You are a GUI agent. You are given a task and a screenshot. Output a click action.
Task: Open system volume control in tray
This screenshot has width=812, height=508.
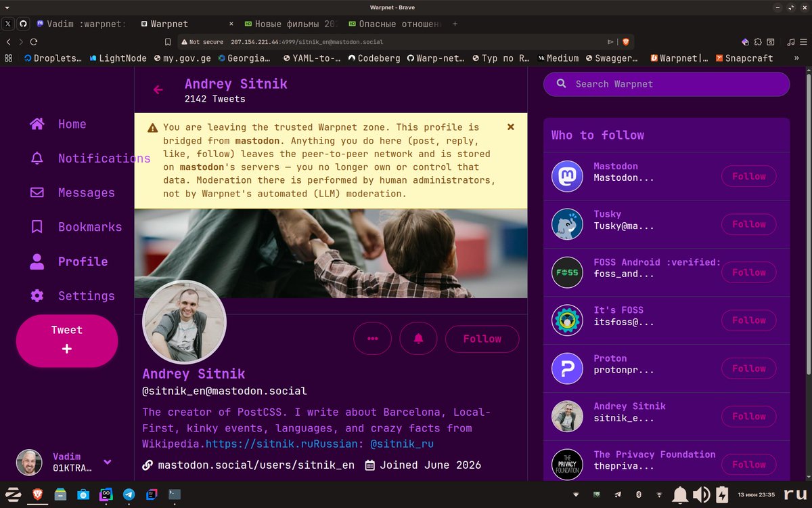701,494
